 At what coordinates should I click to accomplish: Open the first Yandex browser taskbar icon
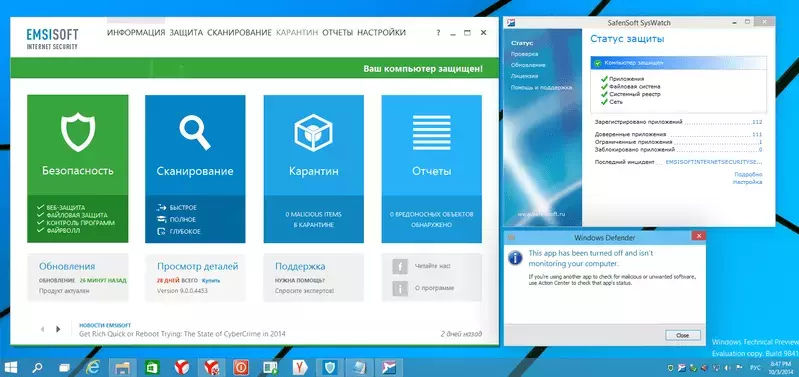pos(181,367)
